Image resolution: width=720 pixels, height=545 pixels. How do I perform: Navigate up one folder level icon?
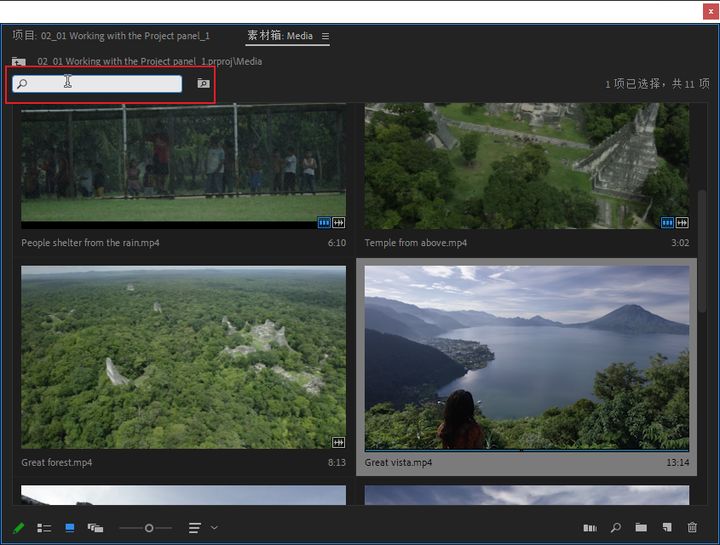(19, 62)
